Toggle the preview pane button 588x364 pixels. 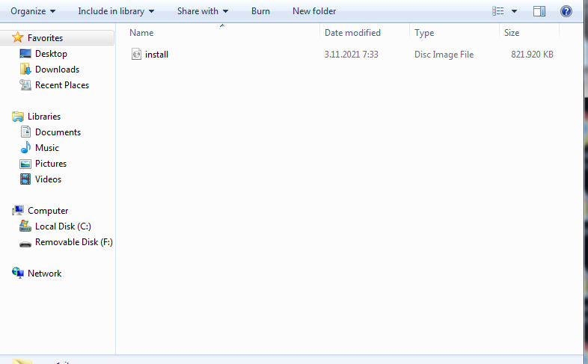tap(539, 11)
